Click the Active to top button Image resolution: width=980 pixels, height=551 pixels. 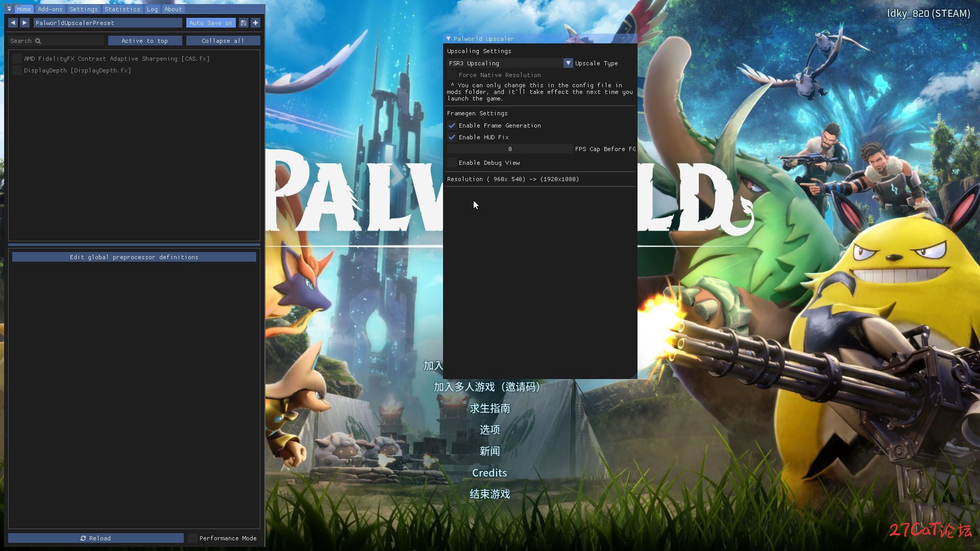pos(144,41)
